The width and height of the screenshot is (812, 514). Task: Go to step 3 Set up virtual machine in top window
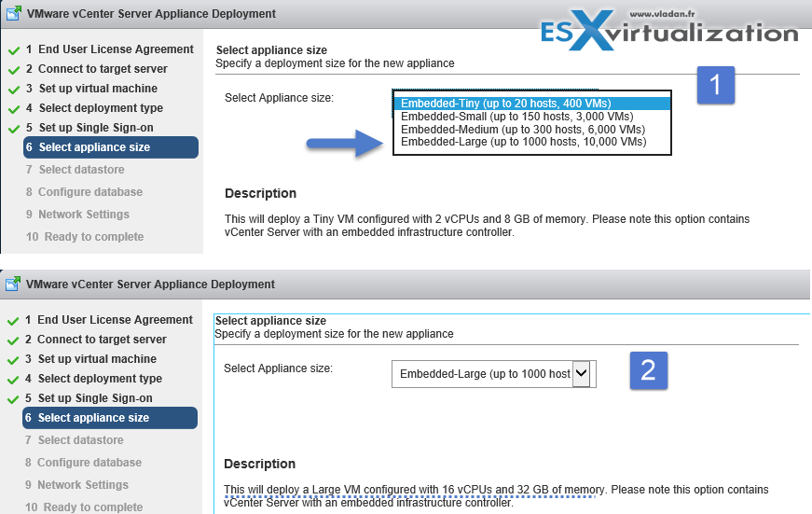pyautogui.click(x=91, y=89)
